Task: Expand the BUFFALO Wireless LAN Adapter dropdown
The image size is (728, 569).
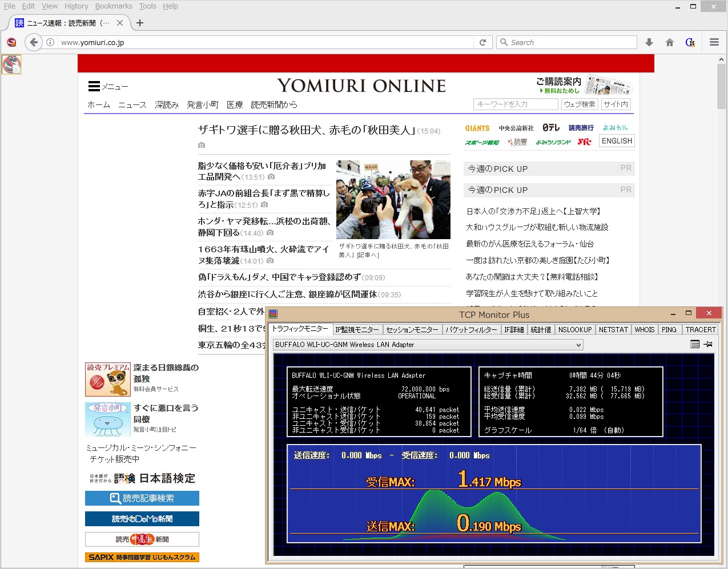Action: (x=578, y=345)
